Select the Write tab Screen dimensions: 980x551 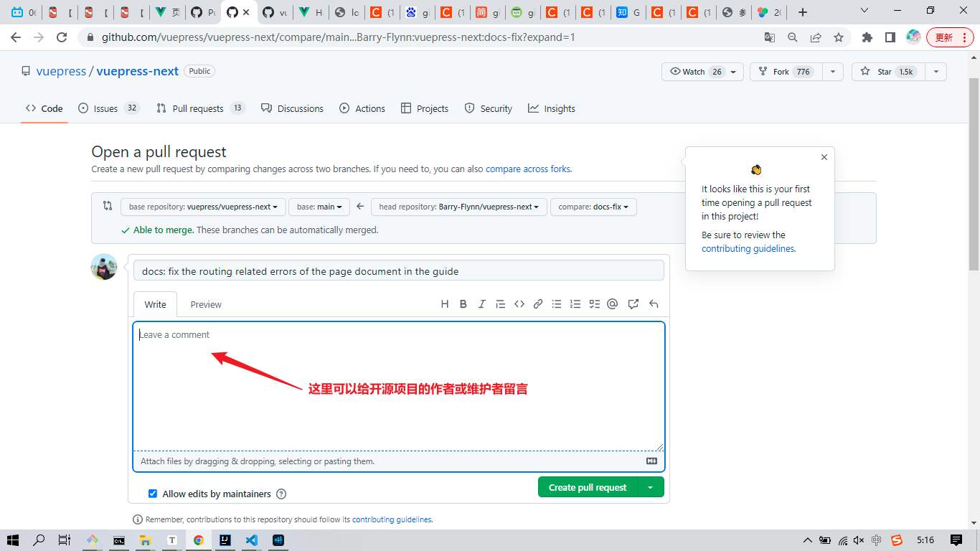[156, 304]
